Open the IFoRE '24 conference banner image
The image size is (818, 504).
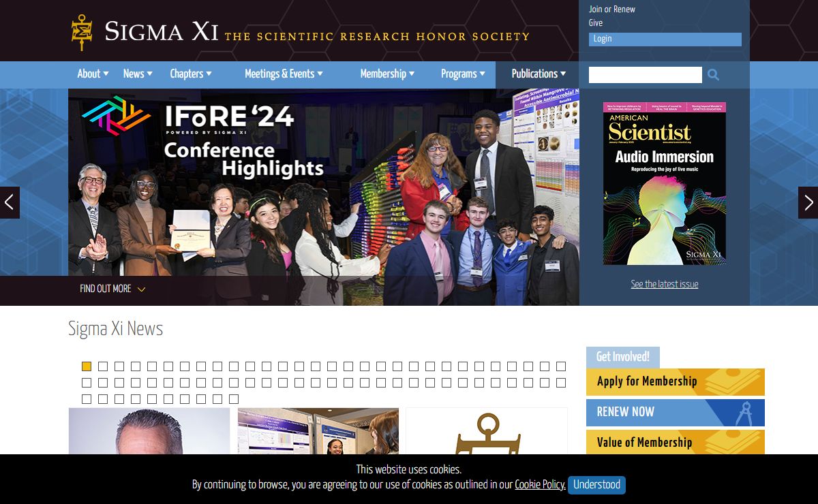point(324,197)
